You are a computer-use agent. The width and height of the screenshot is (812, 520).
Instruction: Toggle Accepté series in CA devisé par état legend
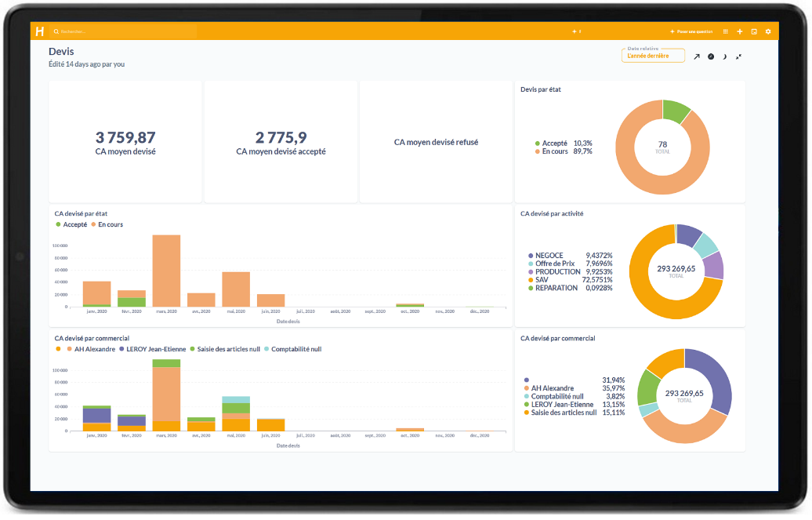[71, 224]
